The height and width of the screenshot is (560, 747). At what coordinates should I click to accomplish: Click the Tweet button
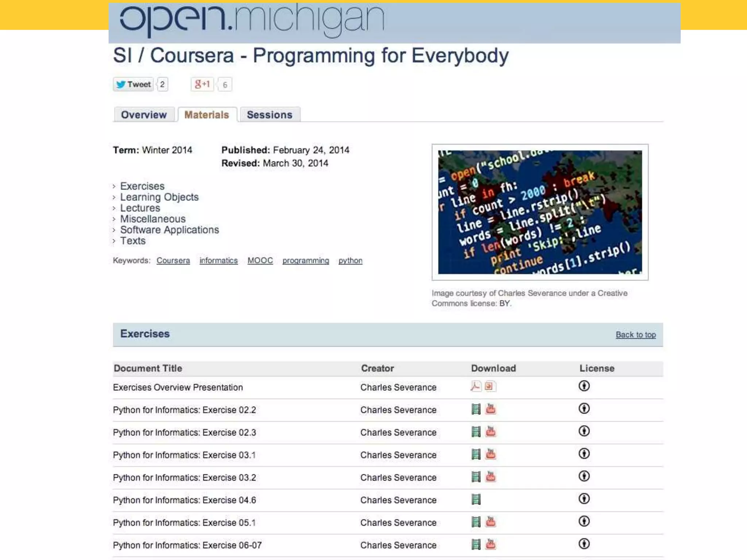(x=133, y=85)
